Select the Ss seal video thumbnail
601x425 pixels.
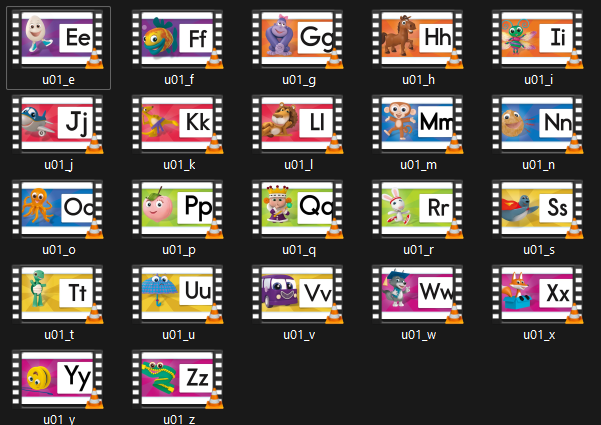click(x=537, y=209)
